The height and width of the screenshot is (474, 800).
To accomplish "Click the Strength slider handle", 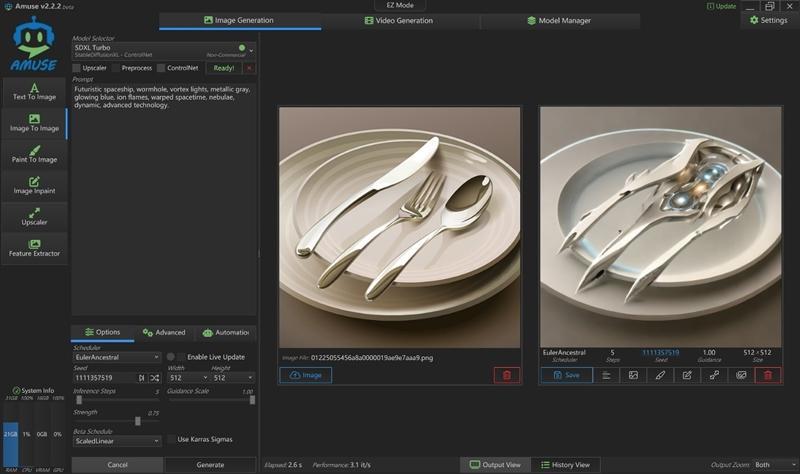I will (138, 421).
